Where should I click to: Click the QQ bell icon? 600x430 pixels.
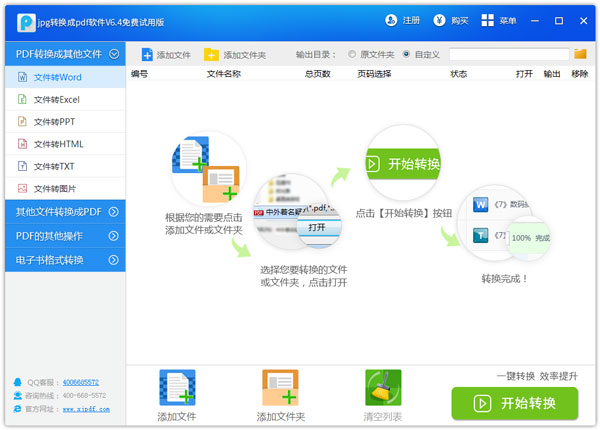[18, 382]
